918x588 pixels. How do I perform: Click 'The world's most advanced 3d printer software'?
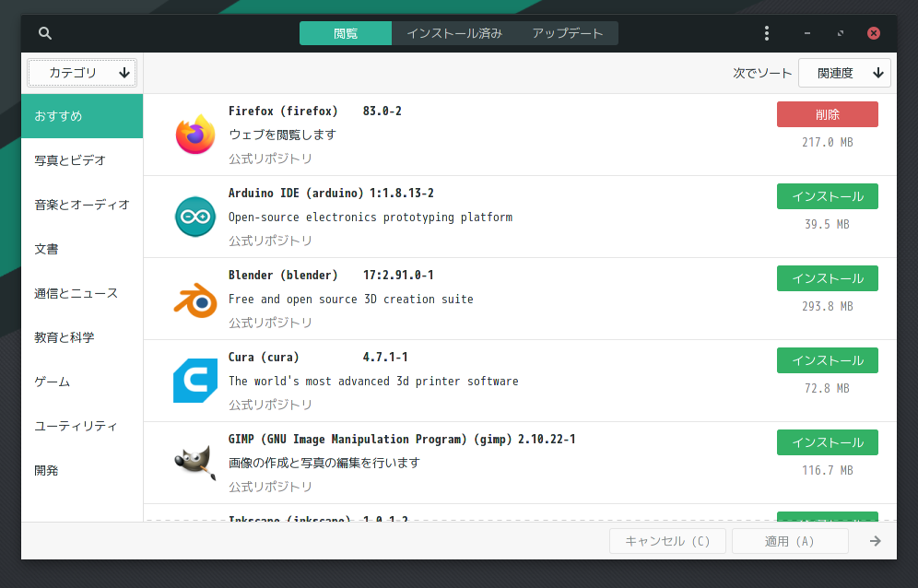(373, 382)
